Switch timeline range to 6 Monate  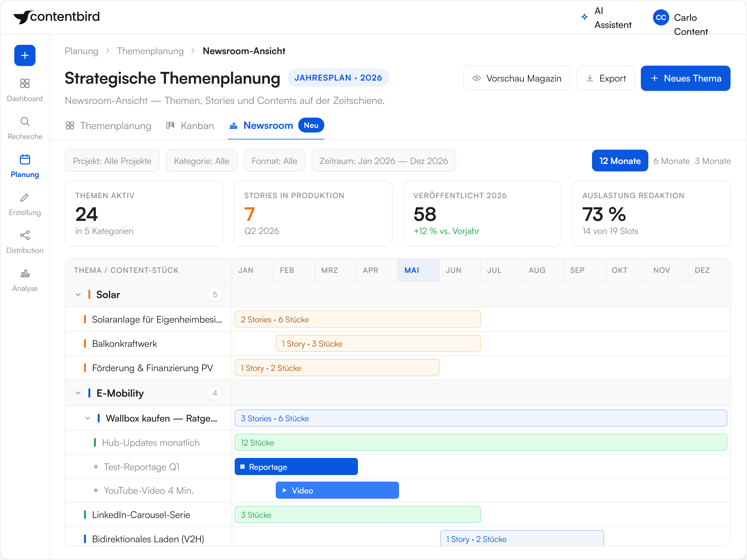(671, 161)
